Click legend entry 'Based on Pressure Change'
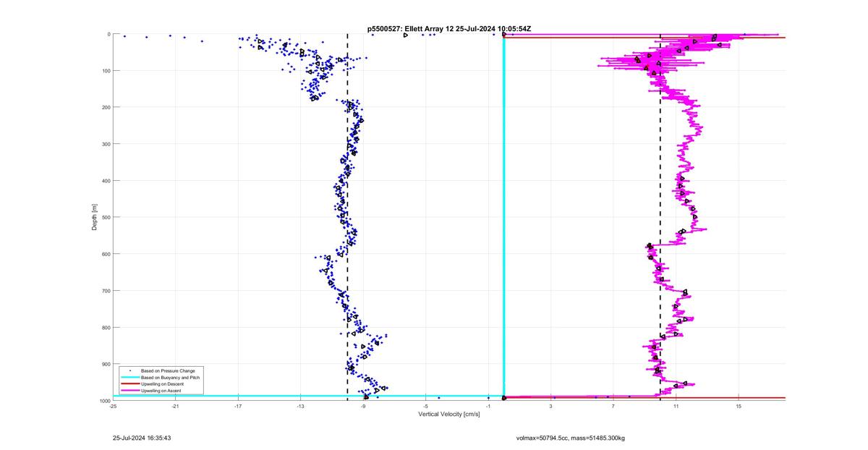Image resolution: width=868 pixels, height=450 pixels. [168, 371]
